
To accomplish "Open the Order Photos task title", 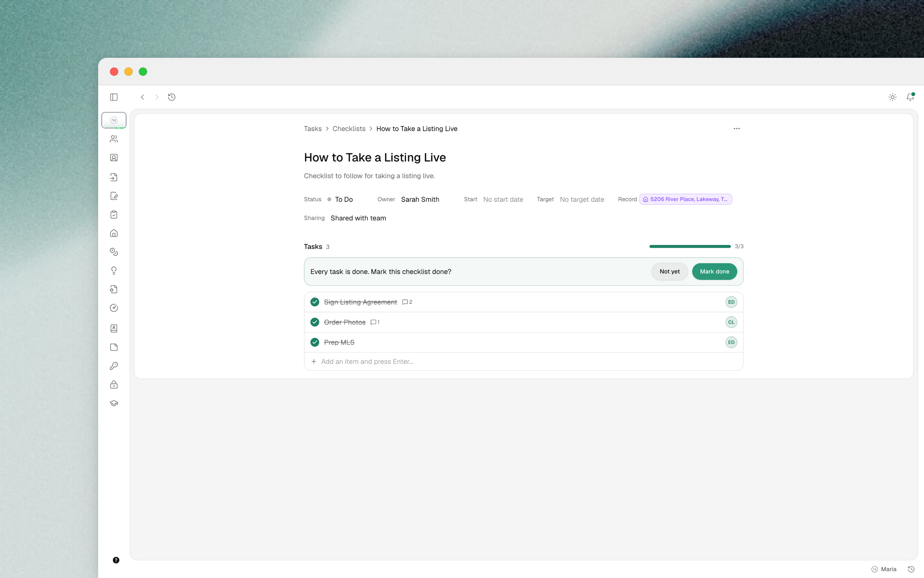I will [x=344, y=322].
